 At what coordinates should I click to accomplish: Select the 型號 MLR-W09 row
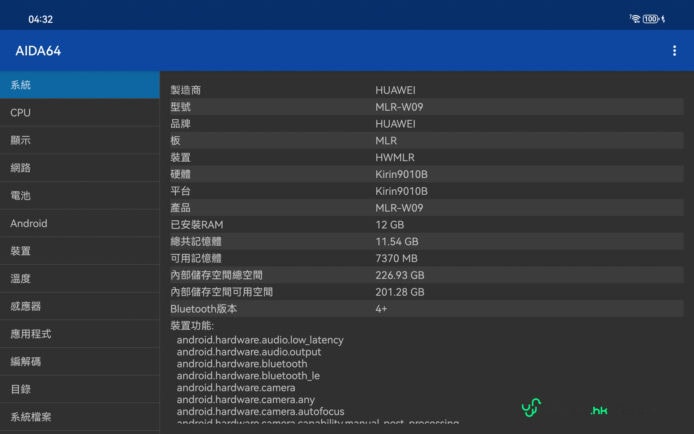[x=427, y=107]
